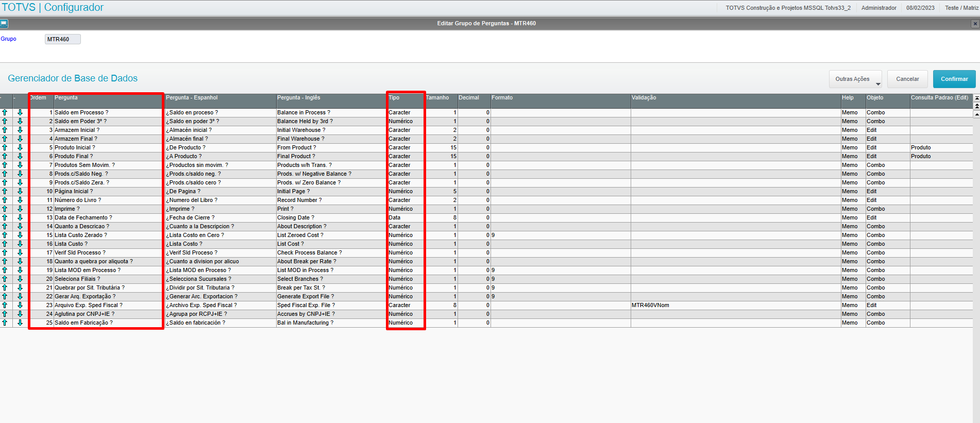Move 'Aglutina por CNPJ+IE ?' row up
The width and height of the screenshot is (980, 423).
[x=5, y=314]
